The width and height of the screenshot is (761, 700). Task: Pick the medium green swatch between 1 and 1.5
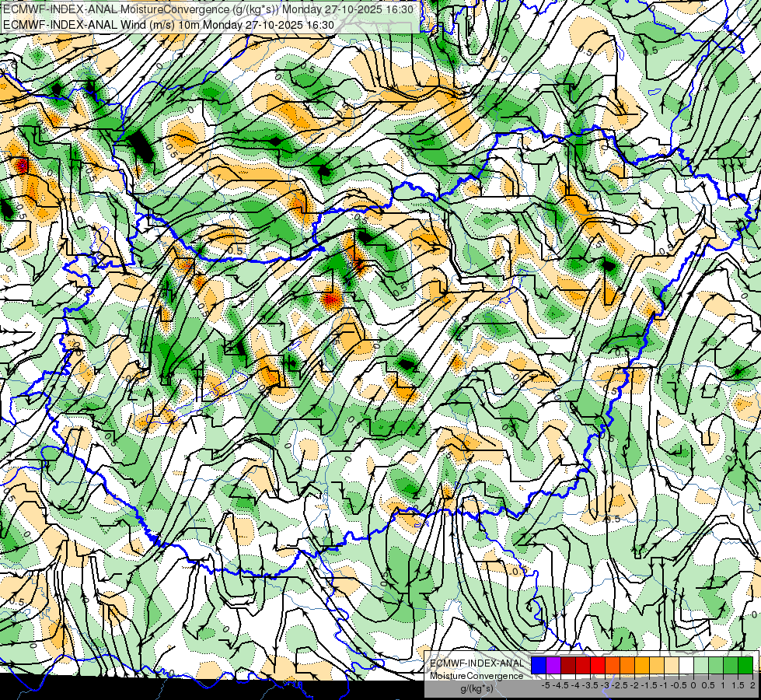[x=731, y=665]
